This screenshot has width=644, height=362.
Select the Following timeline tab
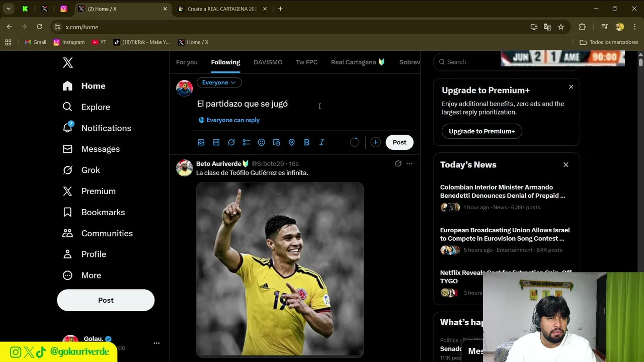[225, 62]
